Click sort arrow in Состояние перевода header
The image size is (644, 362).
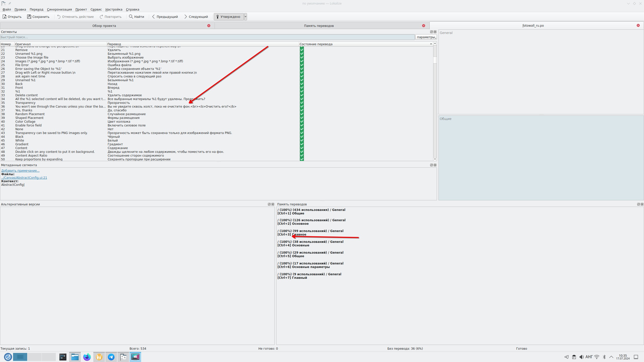[431, 44]
